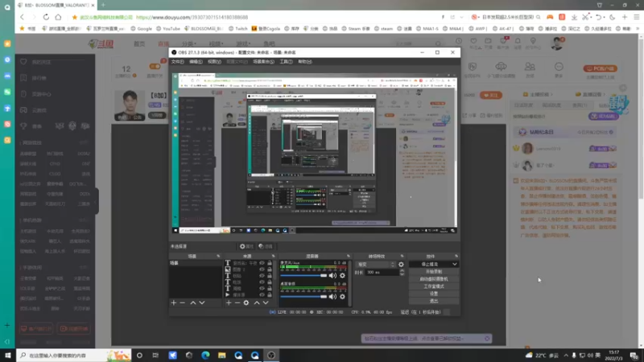
Task: Click Exit button in OBS controls
Action: pyautogui.click(x=434, y=301)
